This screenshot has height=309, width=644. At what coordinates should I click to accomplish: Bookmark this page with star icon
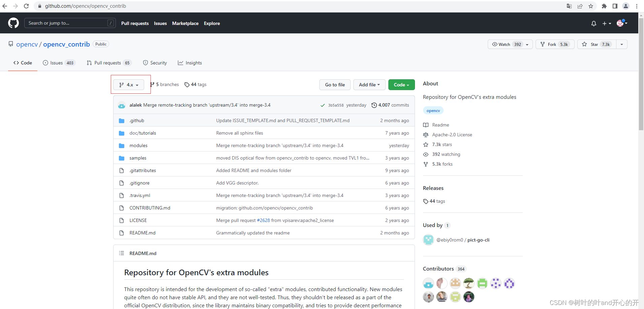[591, 6]
